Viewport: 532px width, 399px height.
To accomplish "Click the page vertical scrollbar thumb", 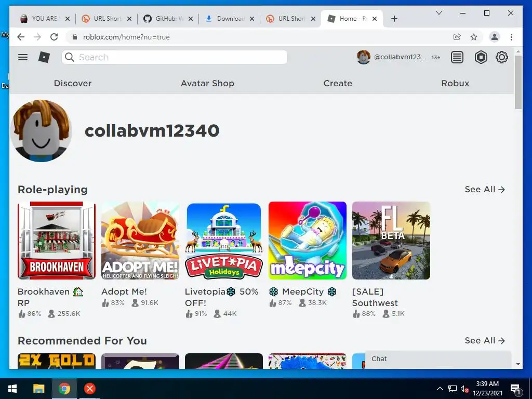I will coord(518,82).
